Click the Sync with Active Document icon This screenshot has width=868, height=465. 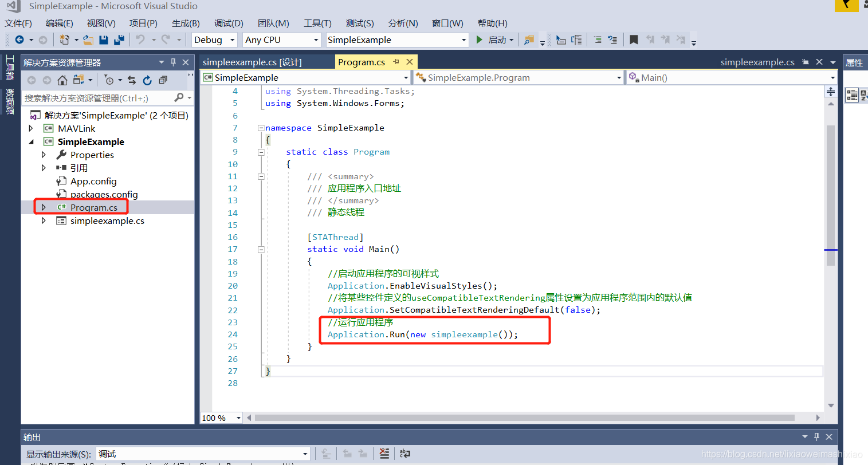[132, 80]
